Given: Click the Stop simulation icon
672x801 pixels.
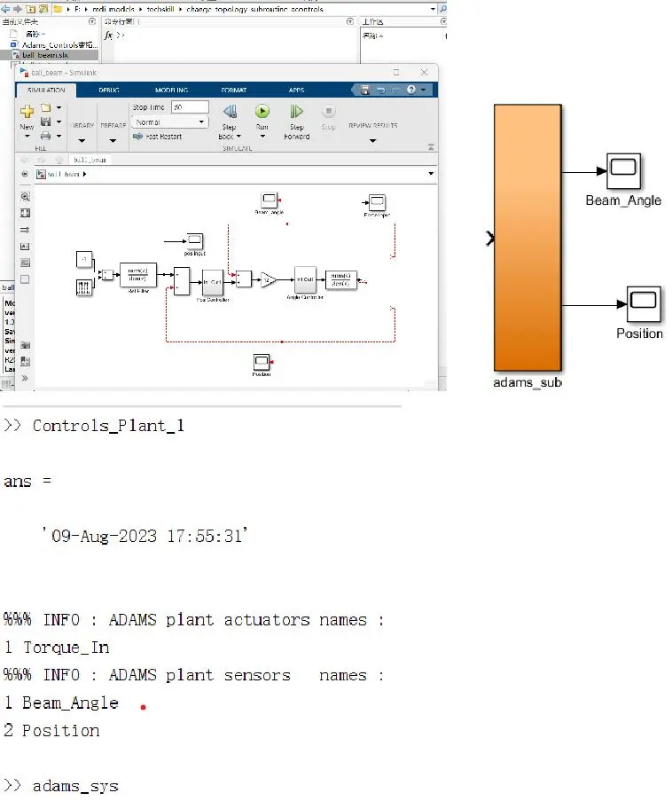Looking at the screenshot, I should (328, 111).
